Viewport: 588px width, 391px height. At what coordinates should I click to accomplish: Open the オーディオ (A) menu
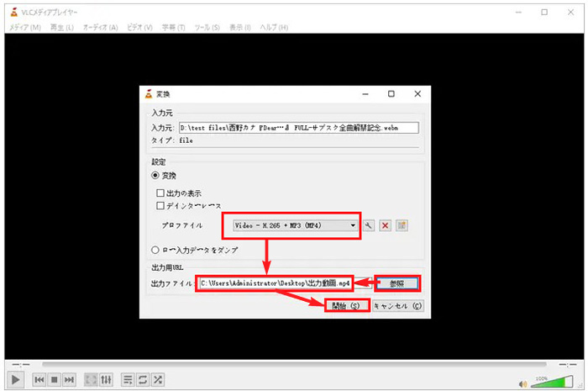coord(101,28)
